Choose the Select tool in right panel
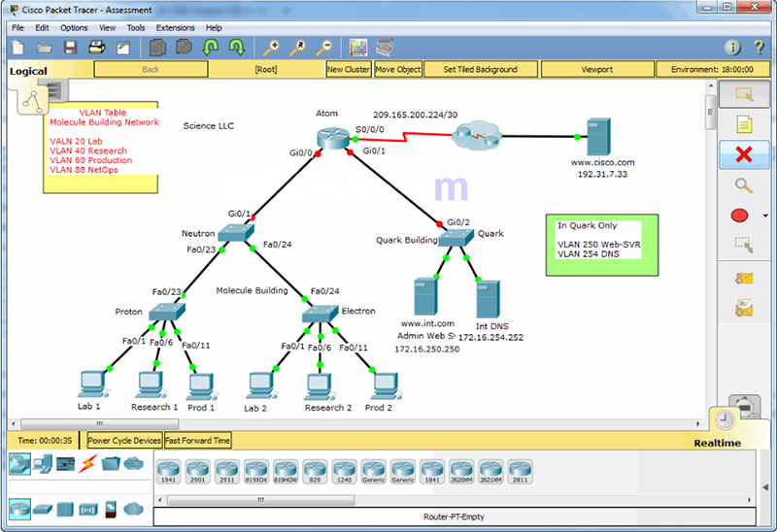This screenshot has width=777, height=532. (x=744, y=93)
